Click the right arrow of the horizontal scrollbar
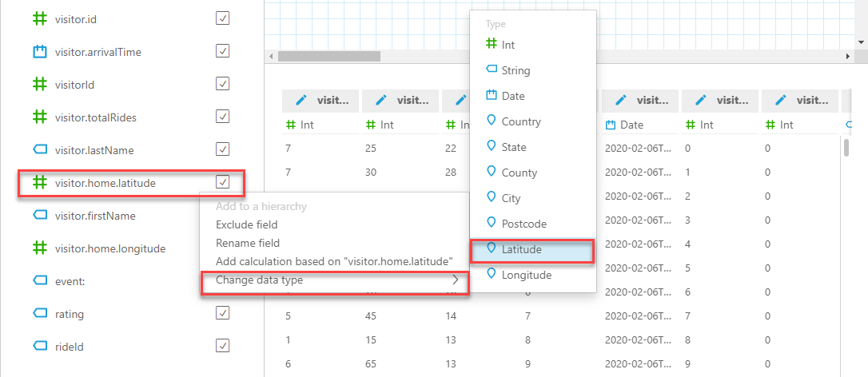 pyautogui.click(x=847, y=56)
